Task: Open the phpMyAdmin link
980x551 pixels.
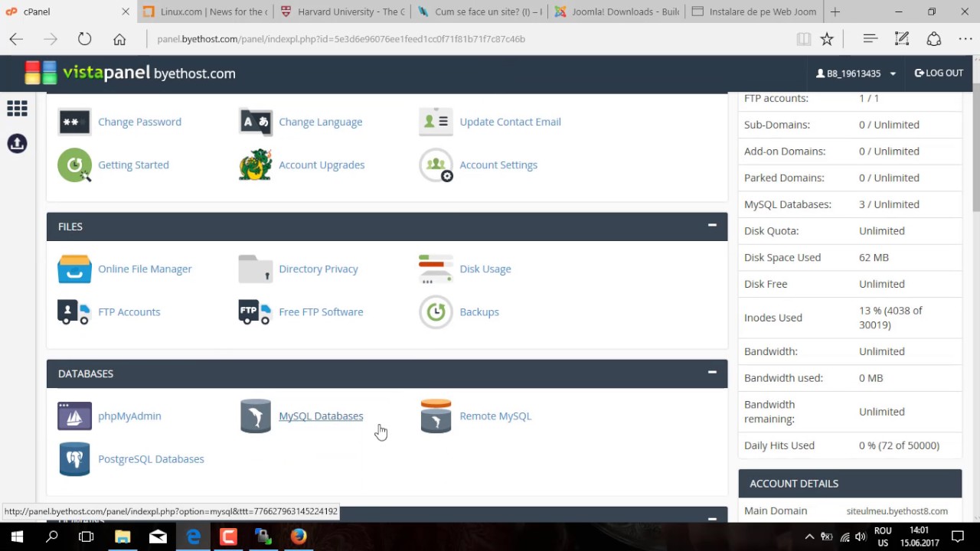Action: click(129, 416)
